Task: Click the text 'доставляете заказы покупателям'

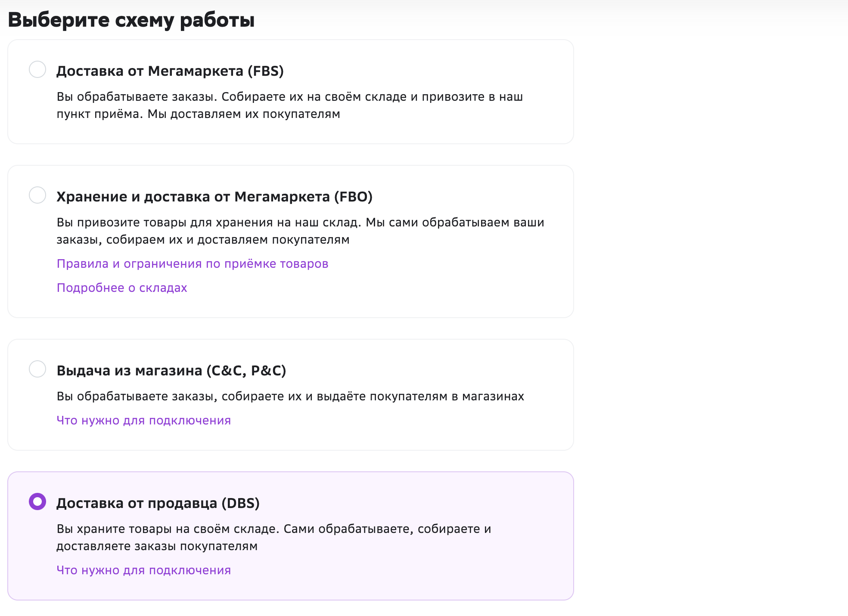Action: (x=157, y=546)
